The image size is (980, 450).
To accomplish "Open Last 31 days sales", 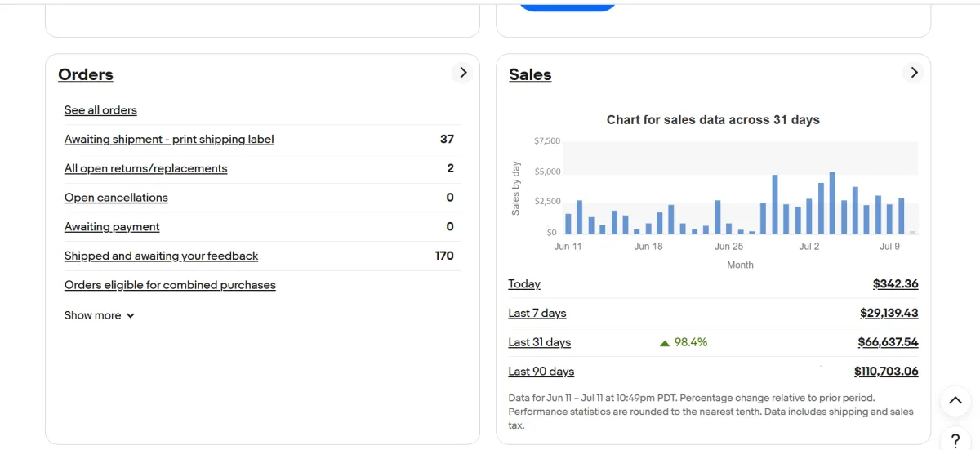I will pos(539,342).
